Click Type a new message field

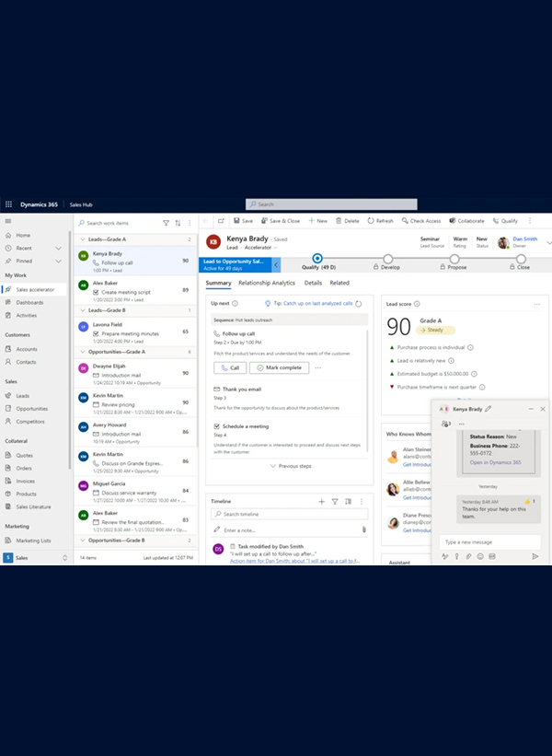tap(489, 542)
